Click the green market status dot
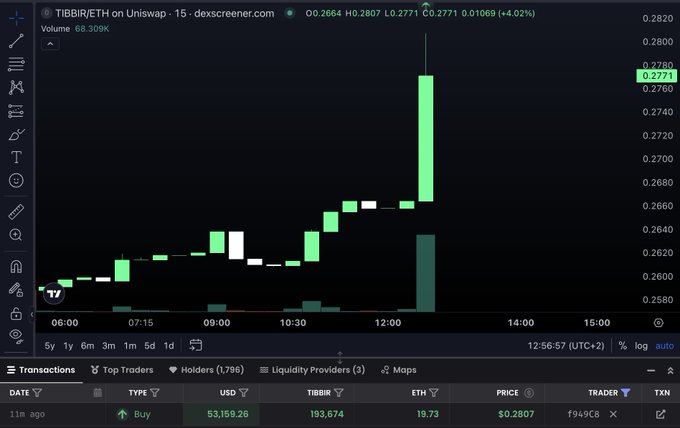680x428 pixels. [290, 13]
